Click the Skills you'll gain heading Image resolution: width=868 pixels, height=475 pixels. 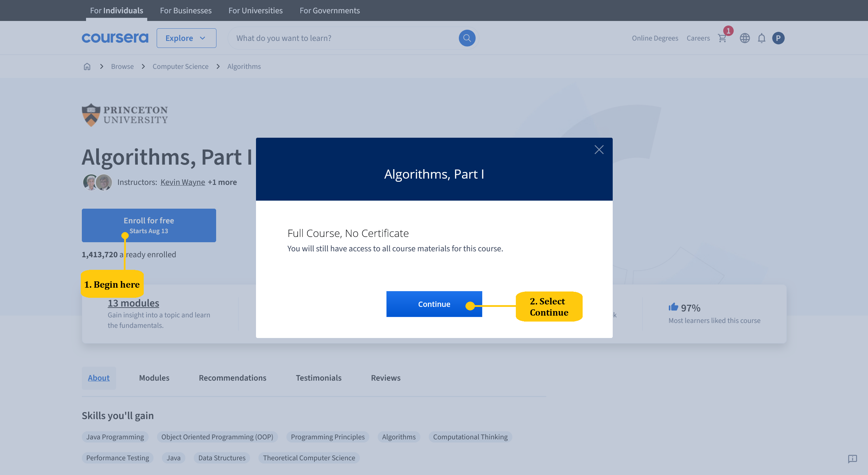point(118,416)
